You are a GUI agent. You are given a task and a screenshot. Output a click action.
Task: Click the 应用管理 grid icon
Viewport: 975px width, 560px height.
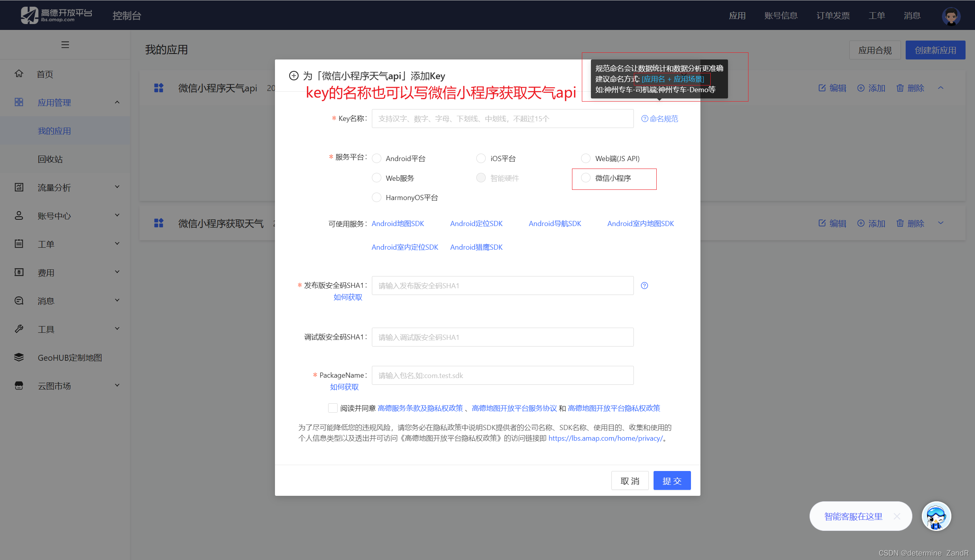point(19,102)
